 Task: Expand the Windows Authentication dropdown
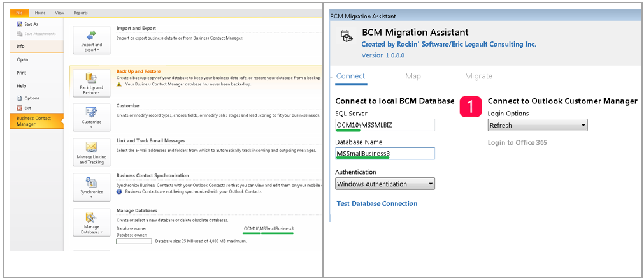[385, 184]
